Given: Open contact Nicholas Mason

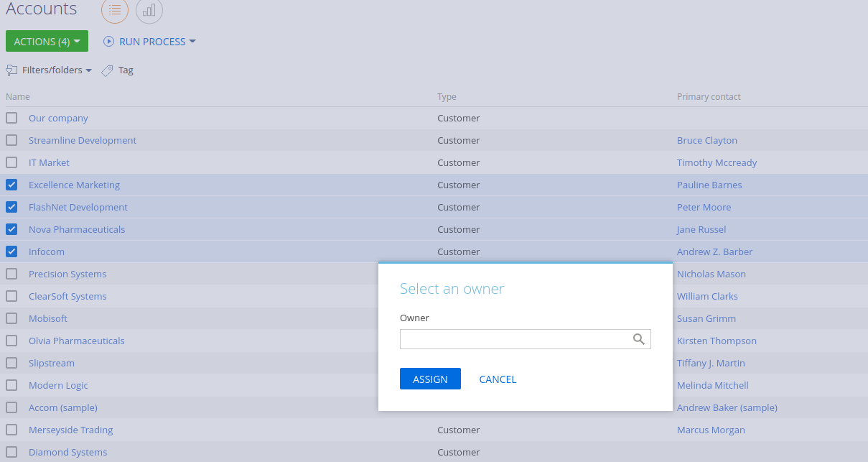Looking at the screenshot, I should (711, 274).
